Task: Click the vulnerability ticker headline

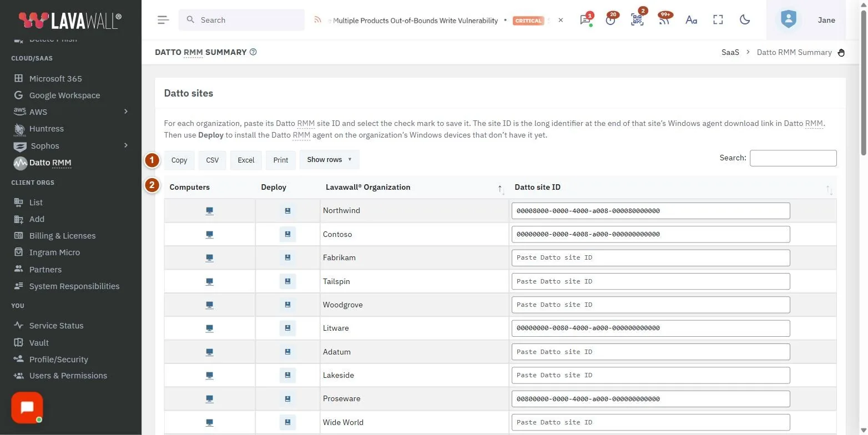Action: pos(415,21)
